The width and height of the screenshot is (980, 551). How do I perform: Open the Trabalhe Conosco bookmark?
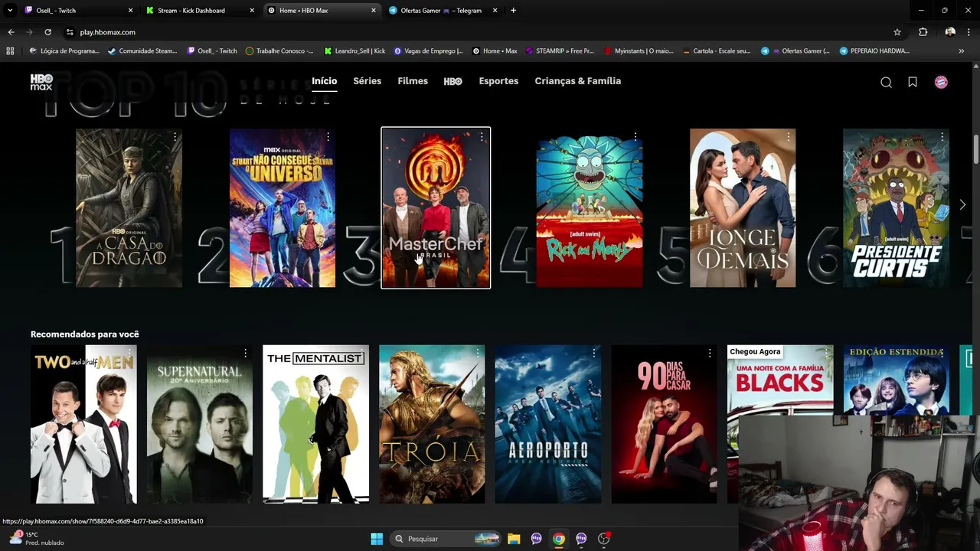pos(279,51)
